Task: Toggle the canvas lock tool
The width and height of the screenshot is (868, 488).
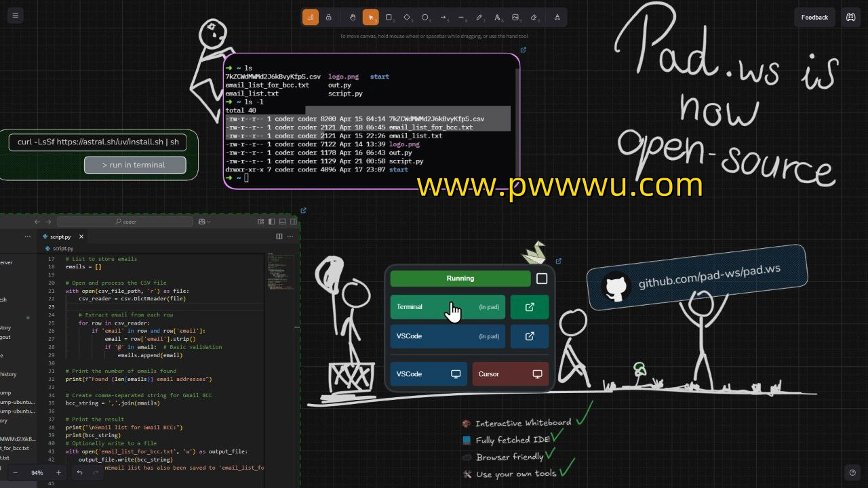Action: tap(329, 17)
